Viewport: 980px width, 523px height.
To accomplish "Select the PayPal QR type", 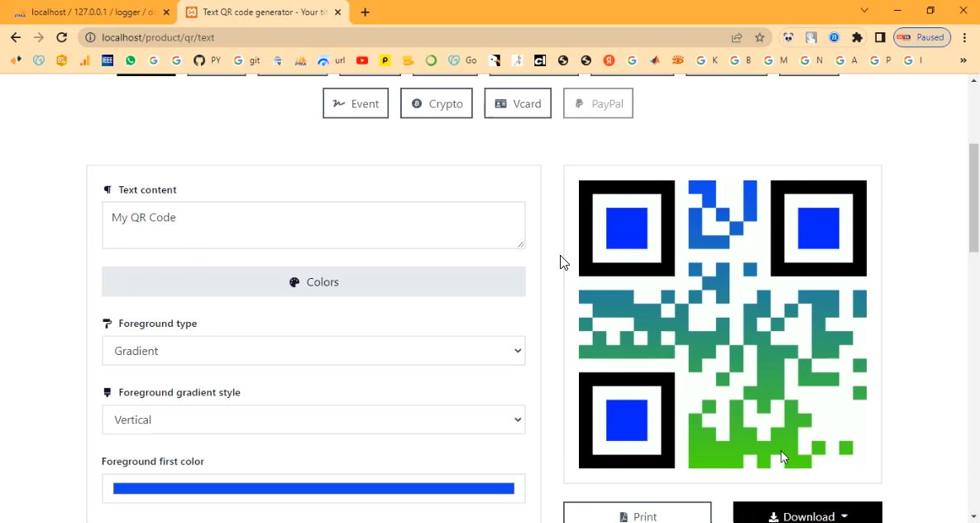I will (x=598, y=103).
